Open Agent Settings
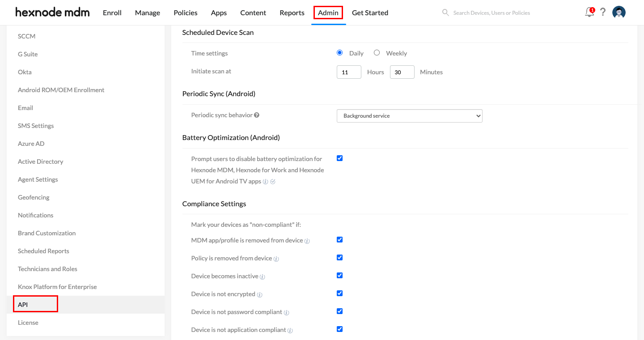Image resolution: width=644 pixels, height=340 pixels. (38, 179)
